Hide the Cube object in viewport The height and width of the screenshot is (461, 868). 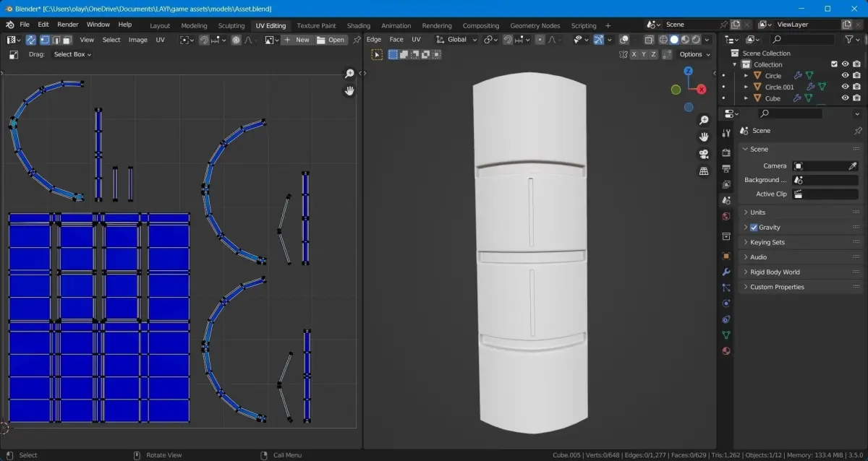(x=845, y=98)
